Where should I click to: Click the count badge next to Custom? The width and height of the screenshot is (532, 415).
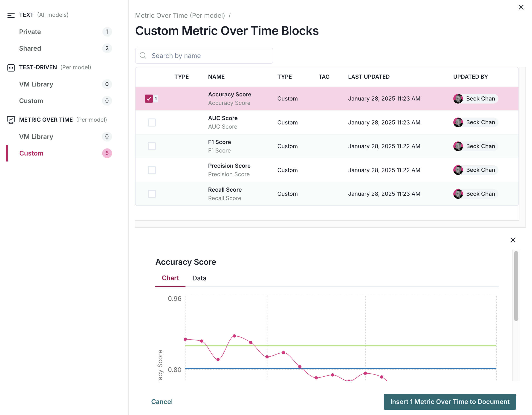[x=107, y=153]
